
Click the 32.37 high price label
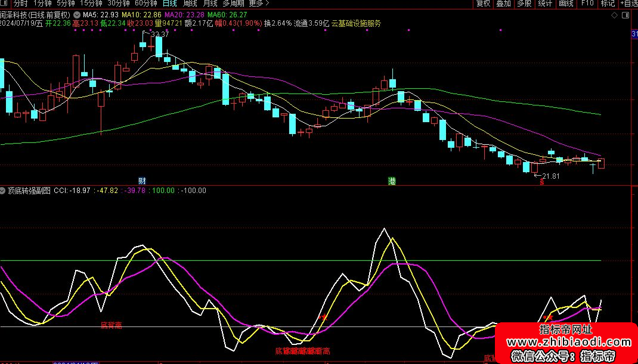tap(160, 35)
